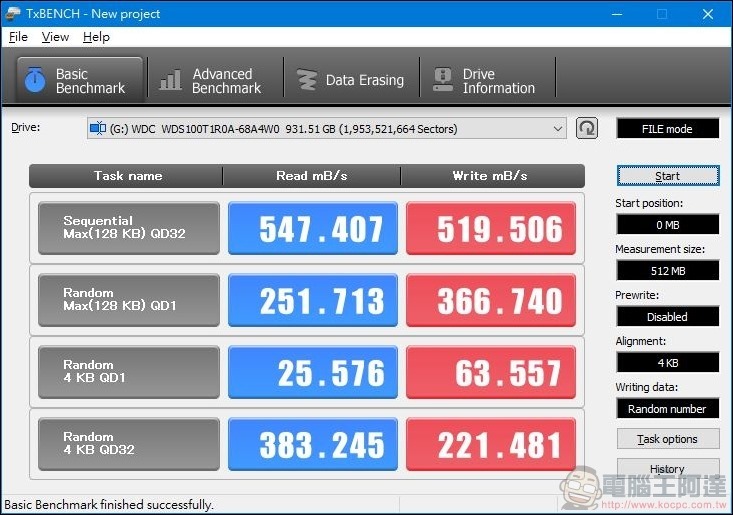Screen dimensions: 733x515
Task: Click the 'Alignment:' label
Action: [x=640, y=341]
